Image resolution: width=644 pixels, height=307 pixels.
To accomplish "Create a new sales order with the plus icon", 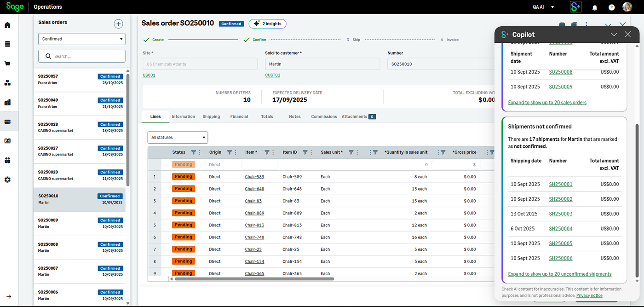I will click(118, 23).
